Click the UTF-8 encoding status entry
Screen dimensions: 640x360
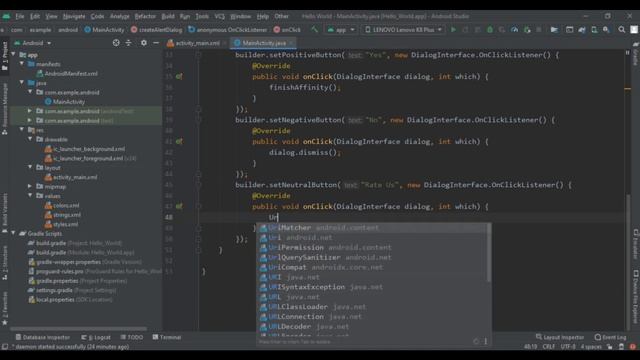568,347
